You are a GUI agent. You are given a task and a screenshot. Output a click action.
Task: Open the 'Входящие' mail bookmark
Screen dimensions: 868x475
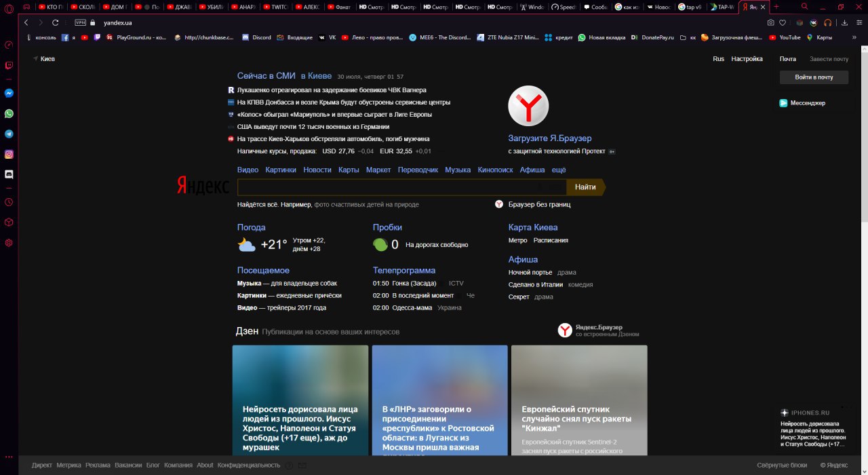(294, 37)
